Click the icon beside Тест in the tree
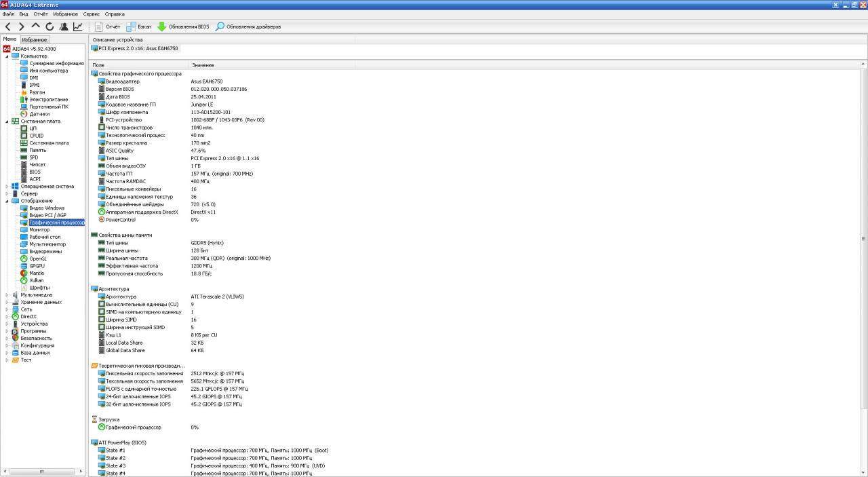This screenshot has width=868, height=477. (16, 360)
